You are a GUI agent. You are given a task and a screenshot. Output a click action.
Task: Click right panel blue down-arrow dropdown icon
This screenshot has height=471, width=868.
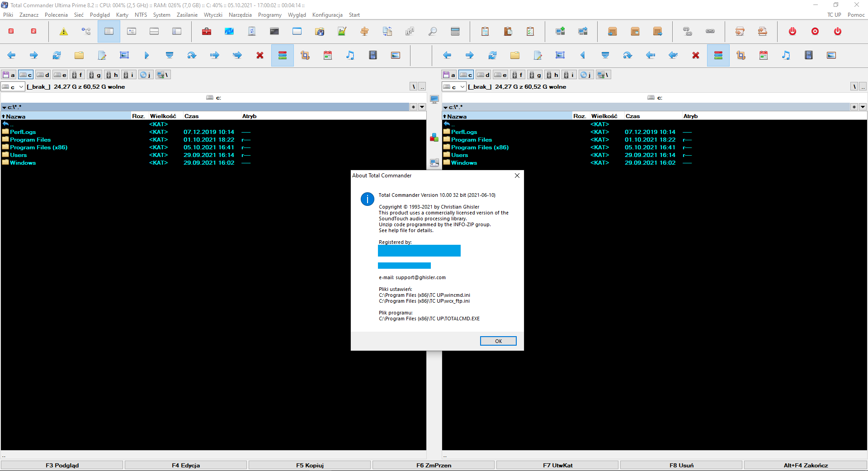[x=605, y=55]
